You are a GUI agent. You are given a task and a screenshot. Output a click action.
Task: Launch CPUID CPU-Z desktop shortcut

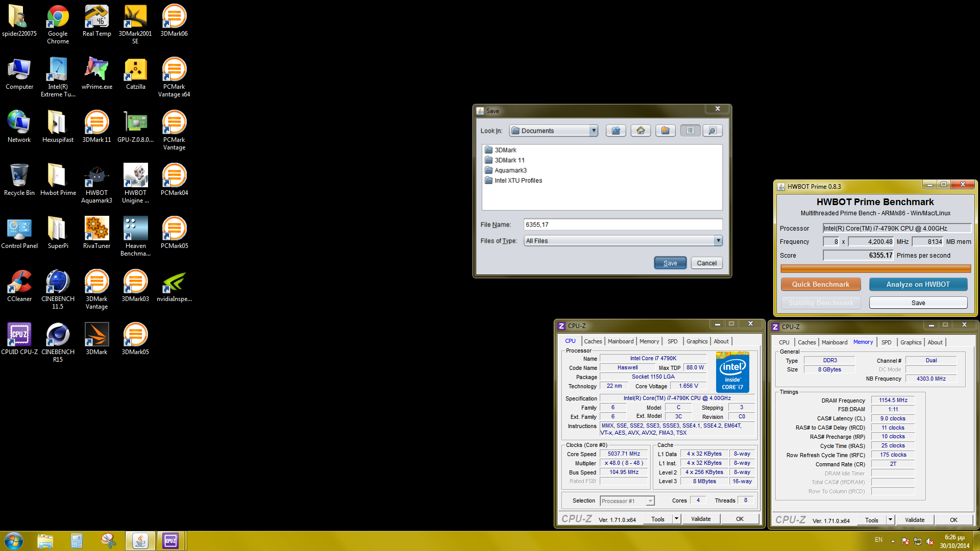click(x=19, y=339)
